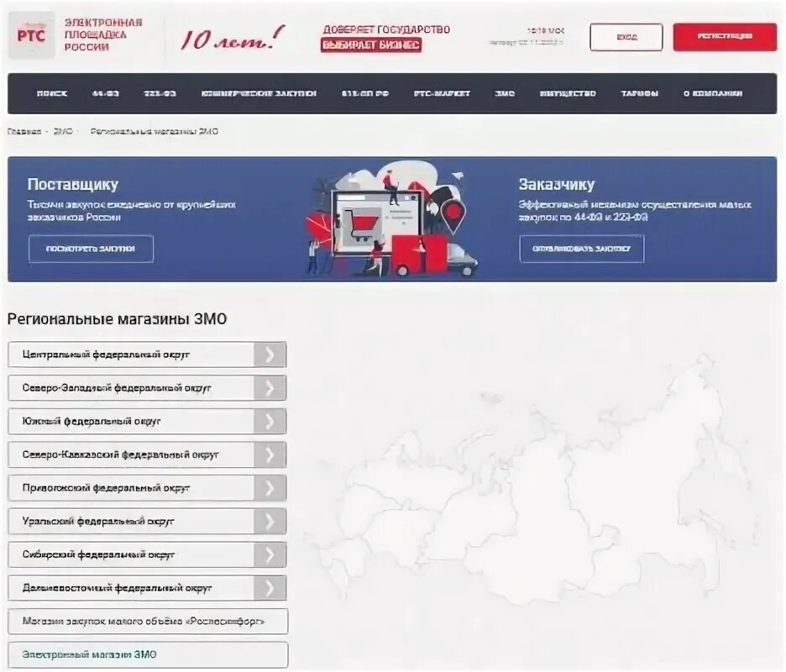Select Северо-Западный федеральный округ label
Image resolution: width=786 pixels, height=672 pixels.
[117, 387]
